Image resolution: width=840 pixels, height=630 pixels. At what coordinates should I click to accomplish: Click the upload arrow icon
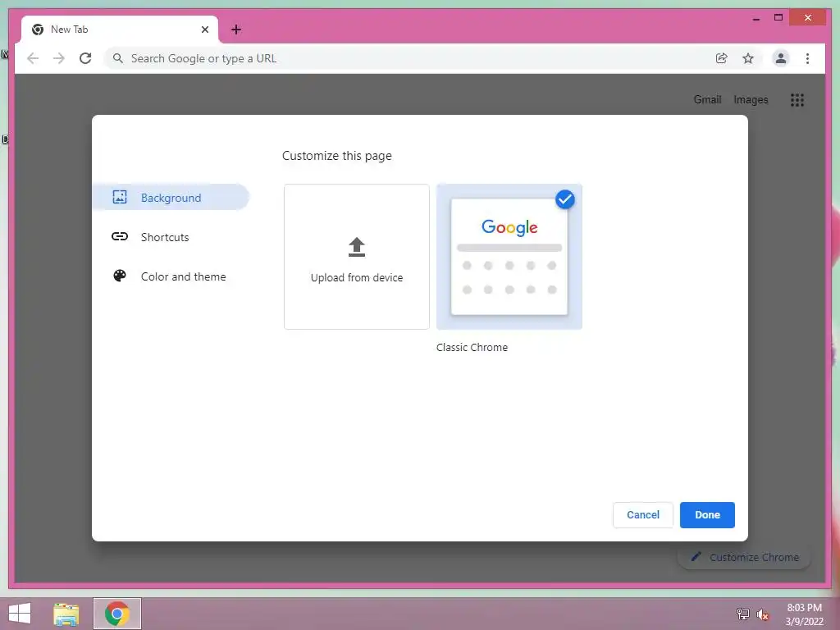click(x=357, y=247)
